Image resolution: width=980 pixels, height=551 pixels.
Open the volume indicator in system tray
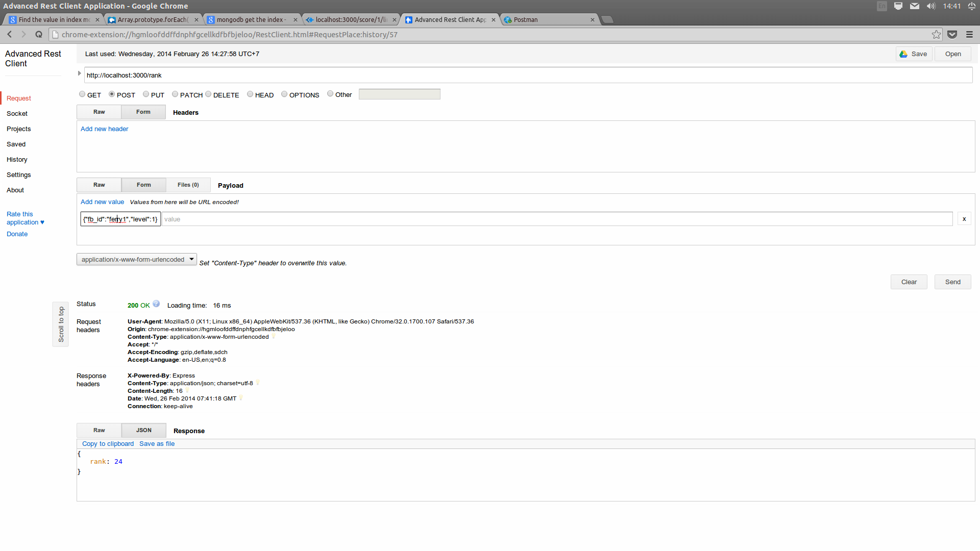tap(931, 6)
